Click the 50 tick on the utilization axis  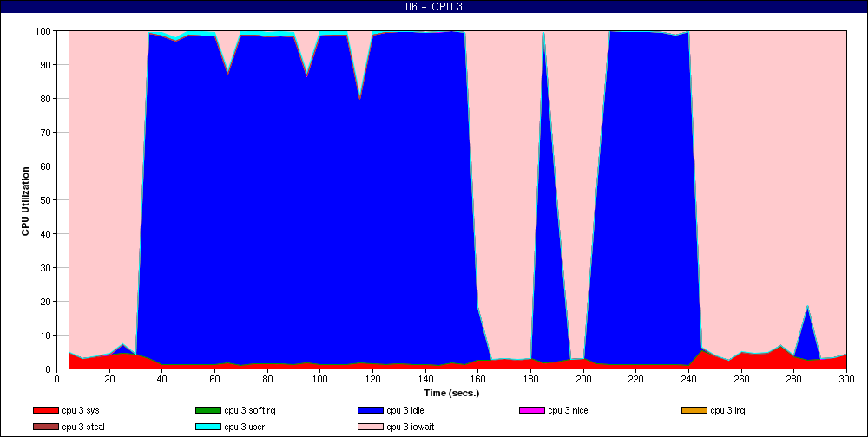point(46,199)
